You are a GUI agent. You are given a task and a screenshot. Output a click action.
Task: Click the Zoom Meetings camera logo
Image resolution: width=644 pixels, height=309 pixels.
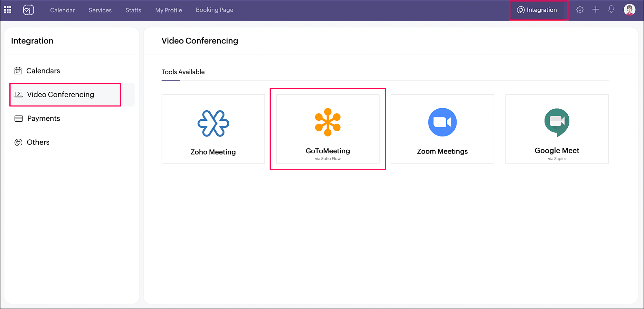point(442,122)
